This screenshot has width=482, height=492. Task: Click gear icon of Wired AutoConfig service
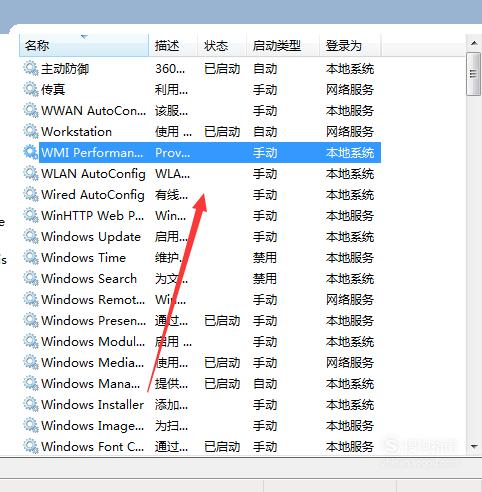pos(31,195)
